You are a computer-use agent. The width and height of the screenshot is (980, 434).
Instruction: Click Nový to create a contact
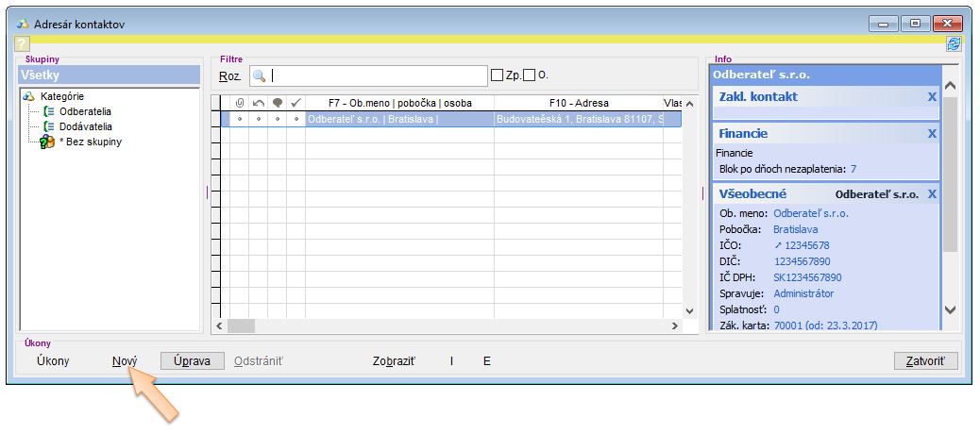coord(125,361)
